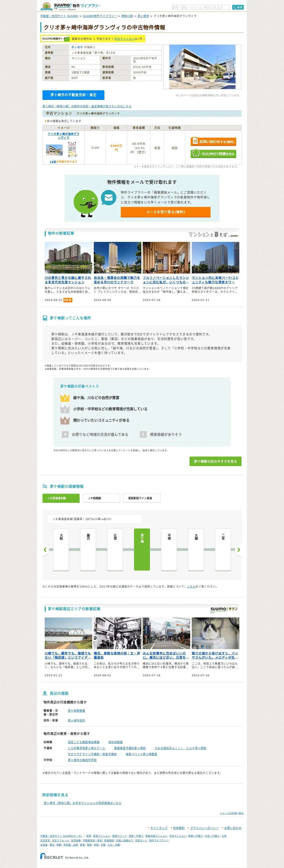284x868 pixels.
Task: Click the floor plan thumbnail image
Action: click(x=72, y=150)
